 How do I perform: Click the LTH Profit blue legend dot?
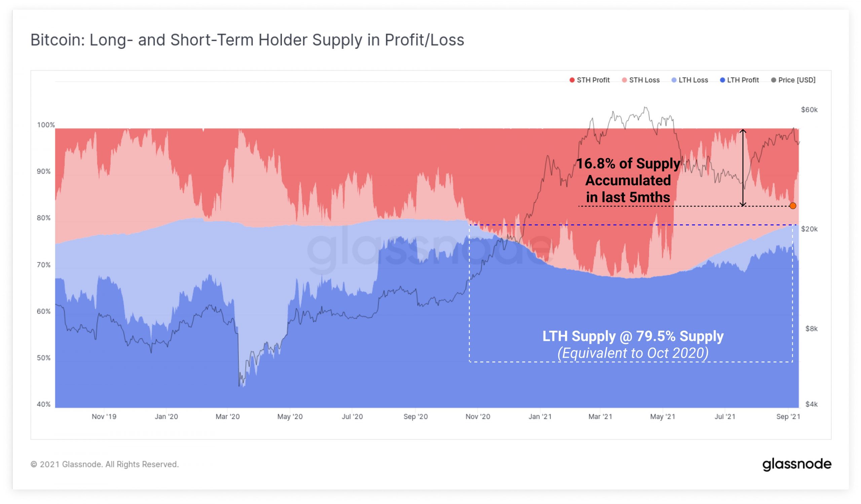click(722, 80)
